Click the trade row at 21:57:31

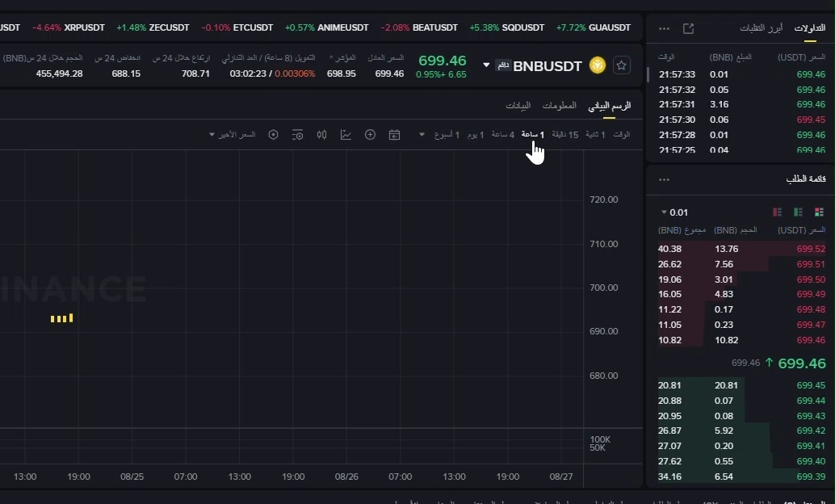741,104
